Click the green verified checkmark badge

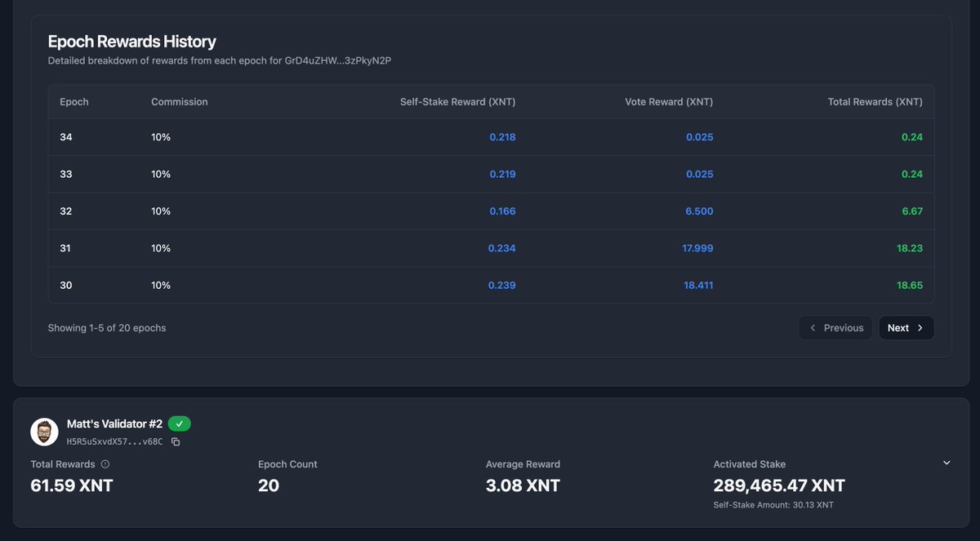[180, 424]
